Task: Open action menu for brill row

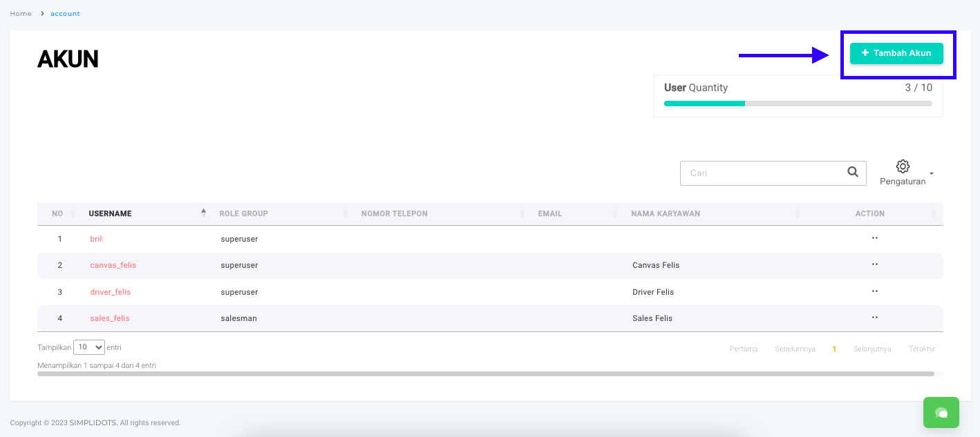Action: pos(874,238)
